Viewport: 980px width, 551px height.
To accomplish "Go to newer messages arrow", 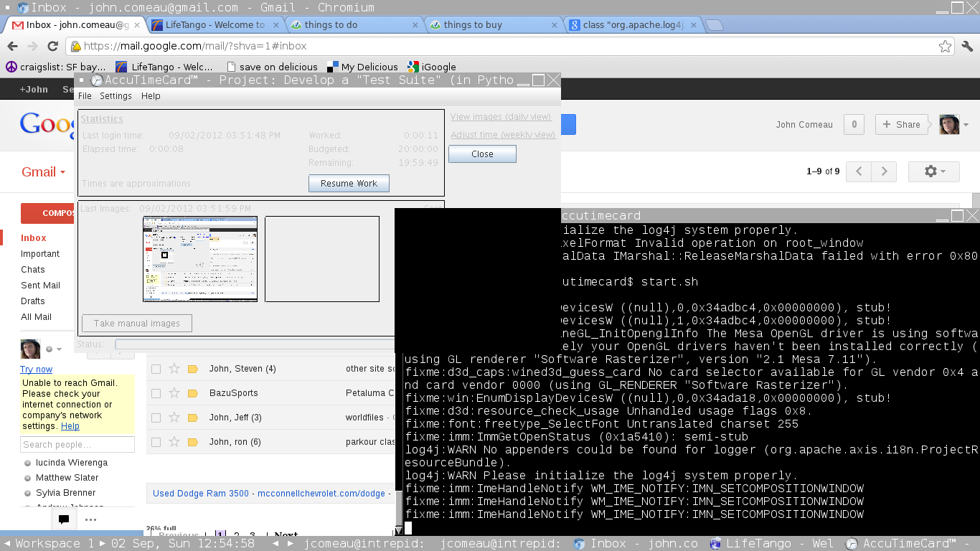I will 859,171.
